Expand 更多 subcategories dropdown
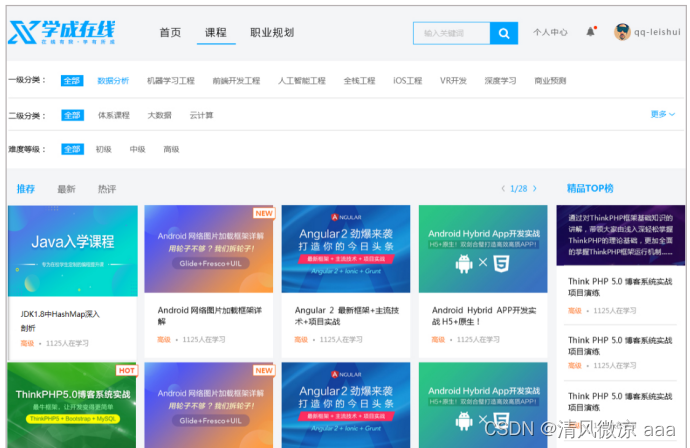The image size is (690, 448). 663,114
